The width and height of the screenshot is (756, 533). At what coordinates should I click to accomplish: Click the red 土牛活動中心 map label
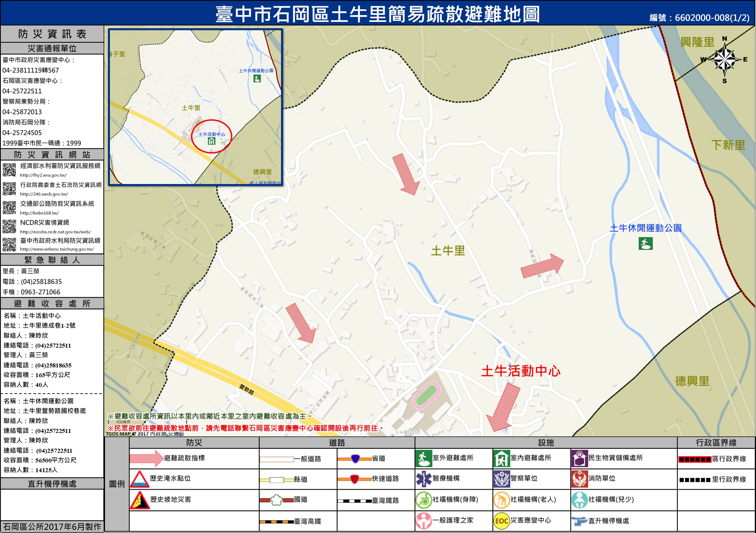[520, 371]
